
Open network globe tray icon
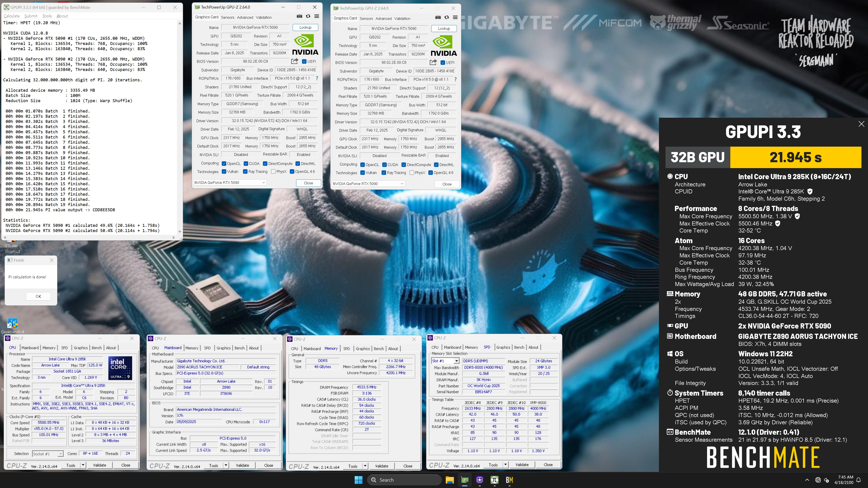(x=818, y=480)
